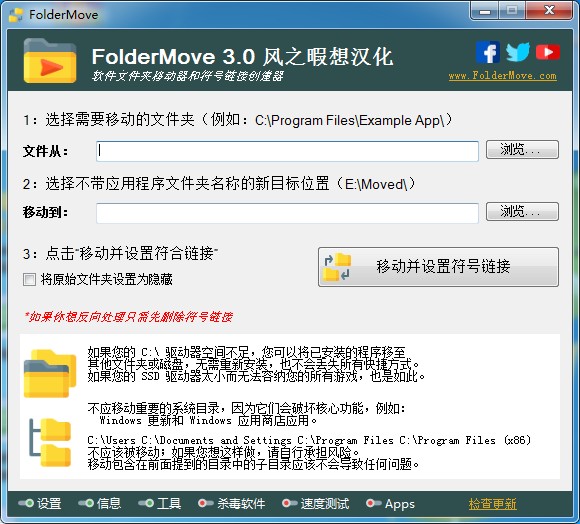Open 杀毒软件 in bottom bar
Viewport: 580px width, 524px height.
pos(232,503)
